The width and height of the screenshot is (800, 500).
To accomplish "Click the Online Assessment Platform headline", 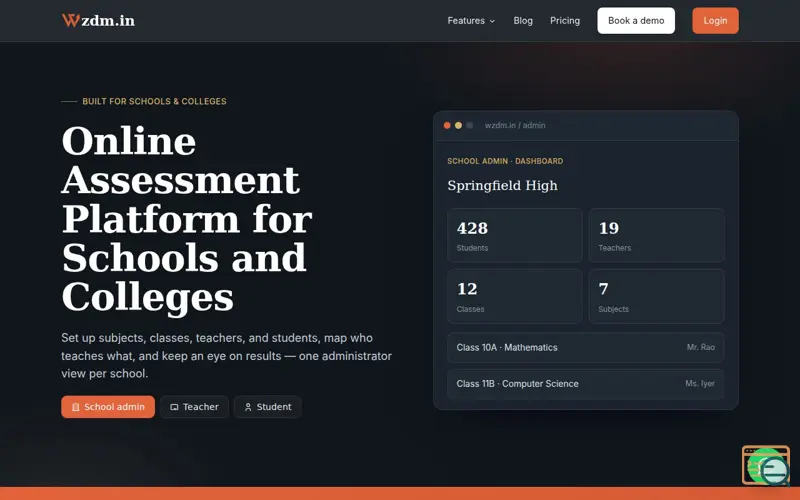I will (187, 218).
